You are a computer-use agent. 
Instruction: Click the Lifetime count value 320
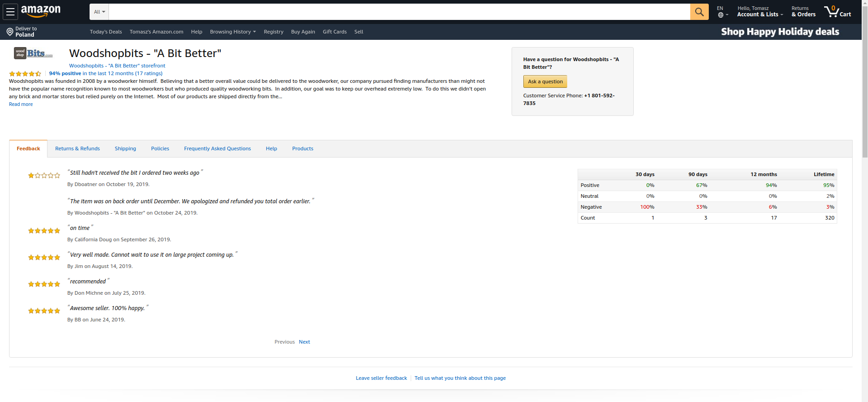(830, 218)
